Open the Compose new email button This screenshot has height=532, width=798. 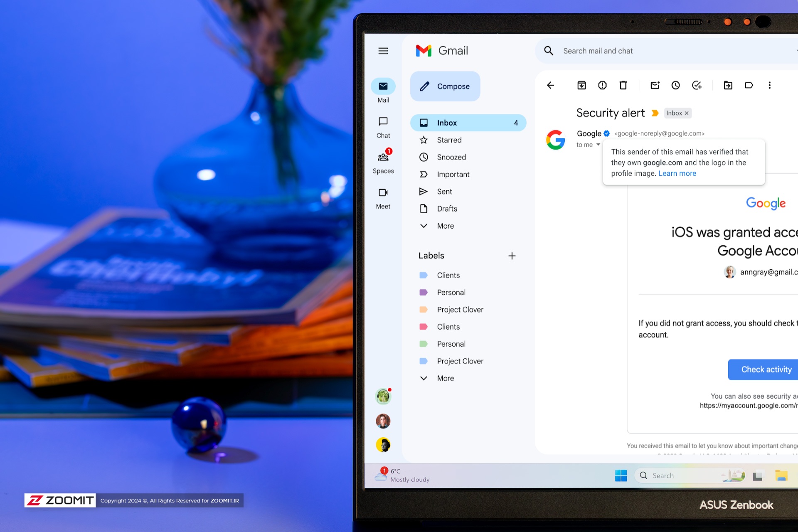coord(445,86)
